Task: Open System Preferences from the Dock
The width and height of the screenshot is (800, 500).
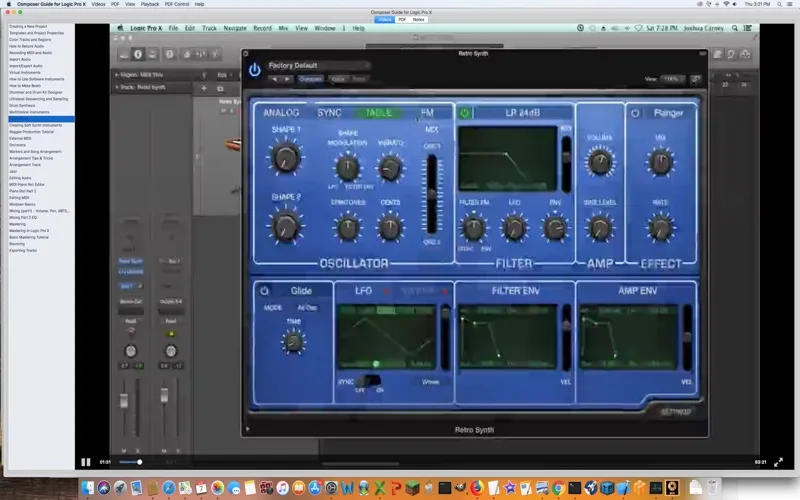Action: click(331, 488)
